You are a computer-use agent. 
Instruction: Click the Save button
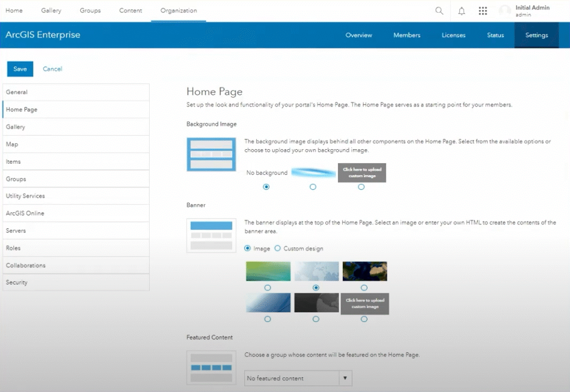tap(20, 68)
